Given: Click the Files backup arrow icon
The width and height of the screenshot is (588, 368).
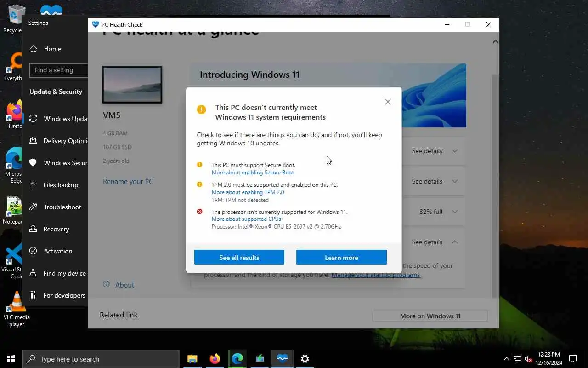Looking at the screenshot, I should (x=33, y=185).
